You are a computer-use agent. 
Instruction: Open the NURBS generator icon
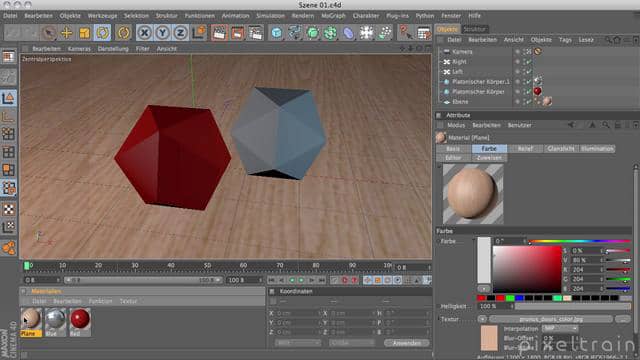[x=313, y=33]
